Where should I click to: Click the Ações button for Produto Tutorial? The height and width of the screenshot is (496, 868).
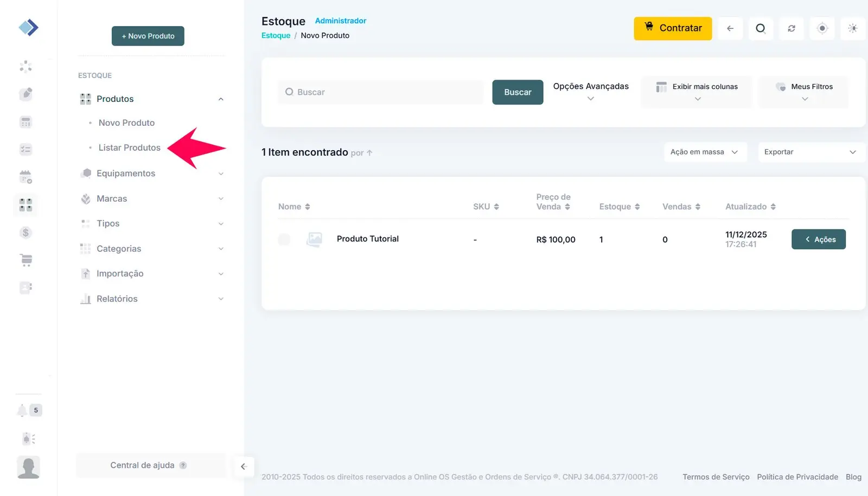pyautogui.click(x=818, y=239)
